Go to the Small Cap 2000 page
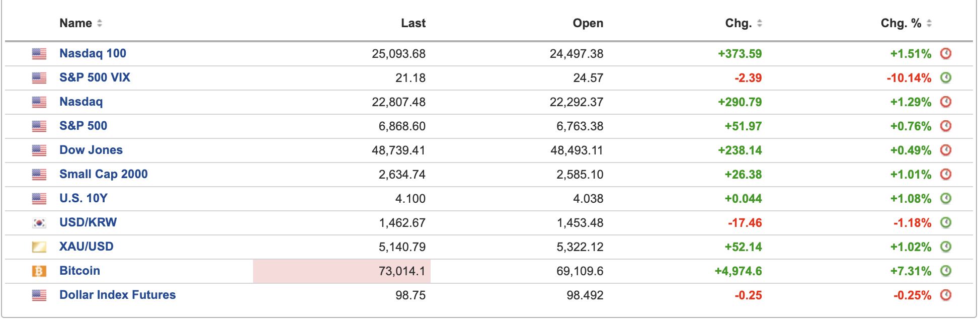 pos(103,174)
